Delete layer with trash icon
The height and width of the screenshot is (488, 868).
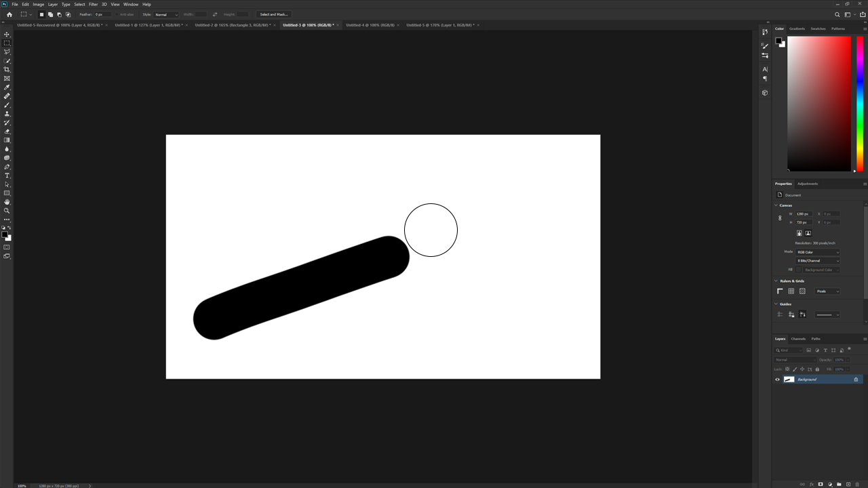tap(857, 484)
